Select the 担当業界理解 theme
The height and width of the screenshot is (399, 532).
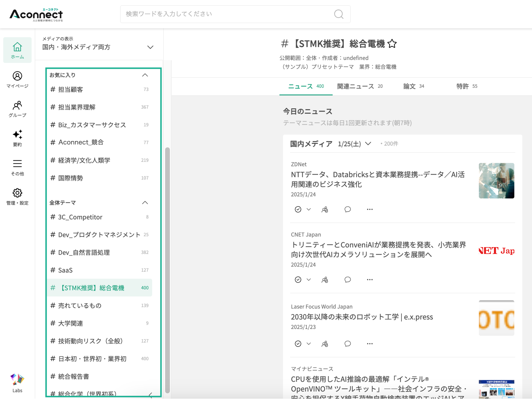(99, 107)
